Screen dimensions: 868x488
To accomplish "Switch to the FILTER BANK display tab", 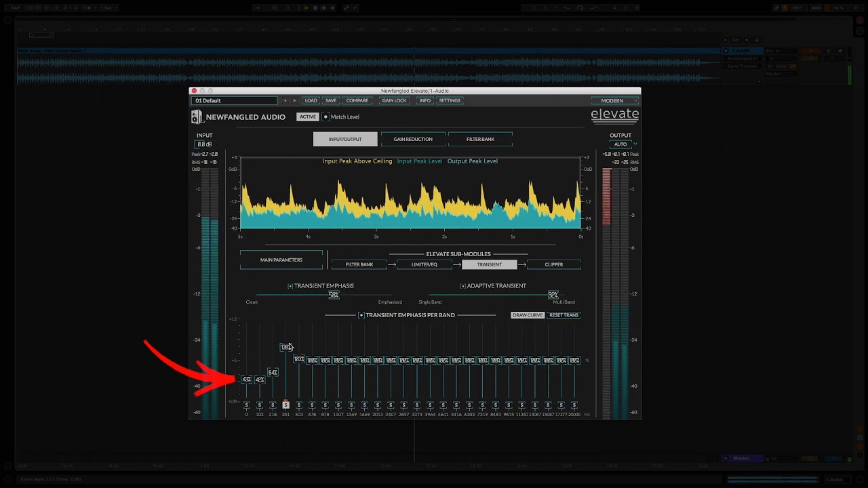I will [480, 139].
